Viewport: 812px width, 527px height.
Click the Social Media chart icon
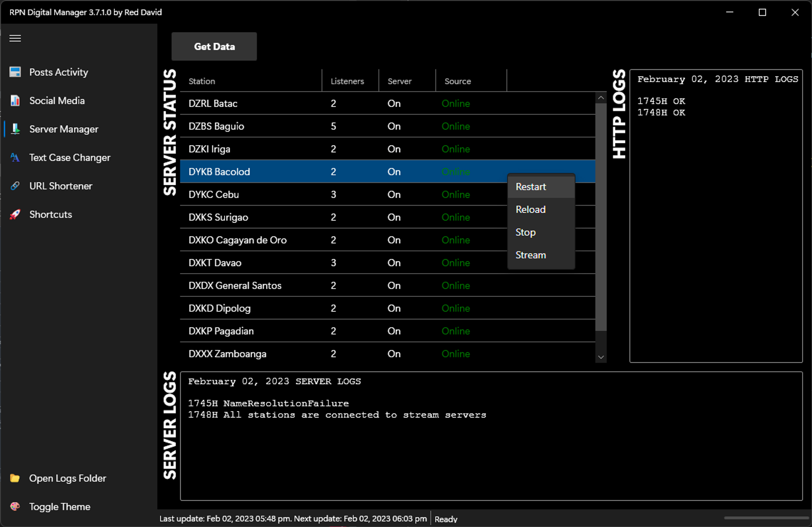pos(15,101)
